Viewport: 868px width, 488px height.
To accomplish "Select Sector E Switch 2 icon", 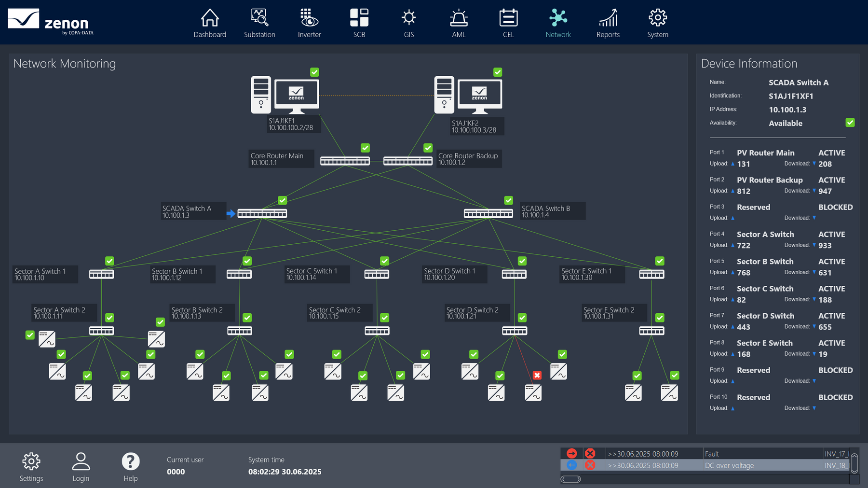I will pyautogui.click(x=652, y=331).
